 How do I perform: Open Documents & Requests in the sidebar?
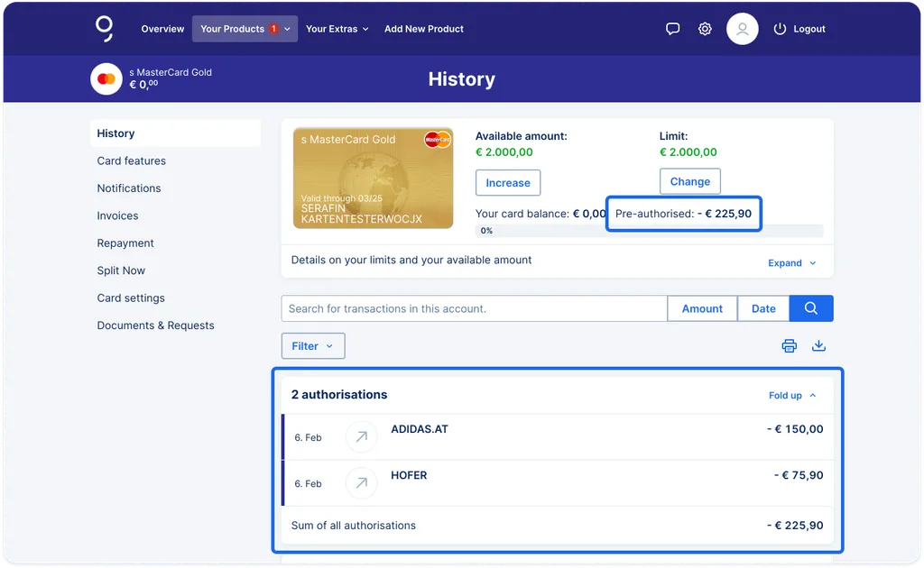tap(155, 325)
